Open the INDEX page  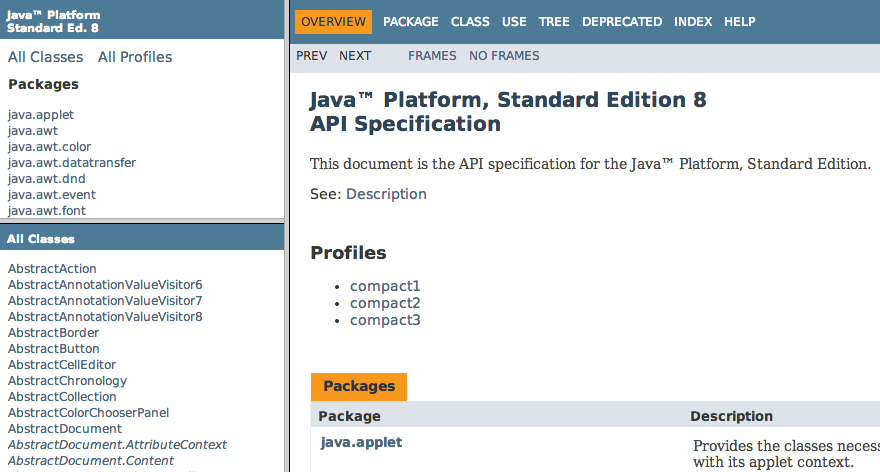tap(693, 21)
